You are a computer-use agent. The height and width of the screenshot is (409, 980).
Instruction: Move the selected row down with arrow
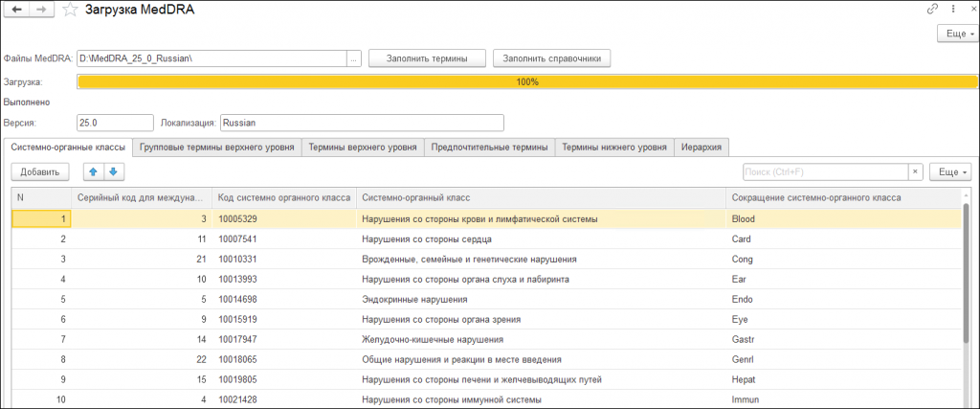pyautogui.click(x=114, y=172)
